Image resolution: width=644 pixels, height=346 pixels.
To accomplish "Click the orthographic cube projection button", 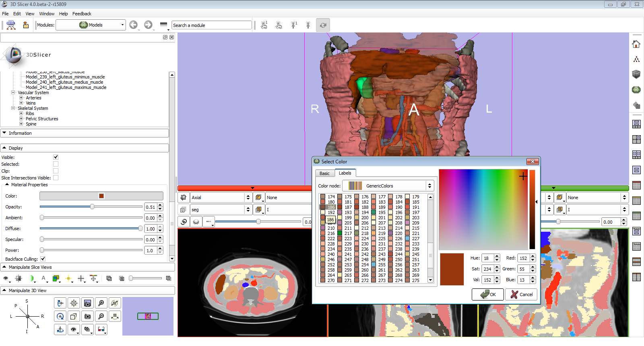I will [74, 317].
